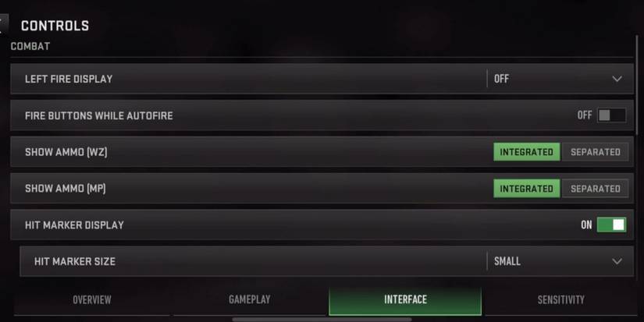This screenshot has height=322, width=644.
Task: Open the Hit Marker Size SMALL dropdown
Action: [x=560, y=261]
